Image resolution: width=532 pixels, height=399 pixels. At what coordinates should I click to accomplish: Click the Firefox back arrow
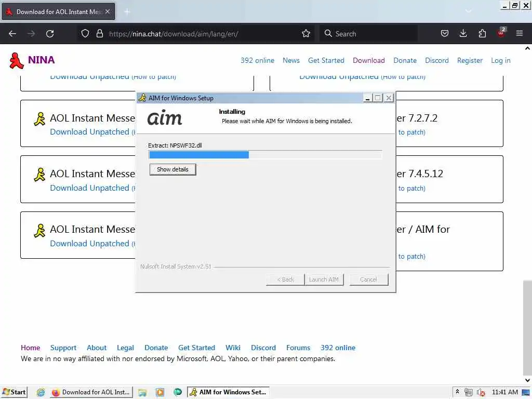(12, 34)
